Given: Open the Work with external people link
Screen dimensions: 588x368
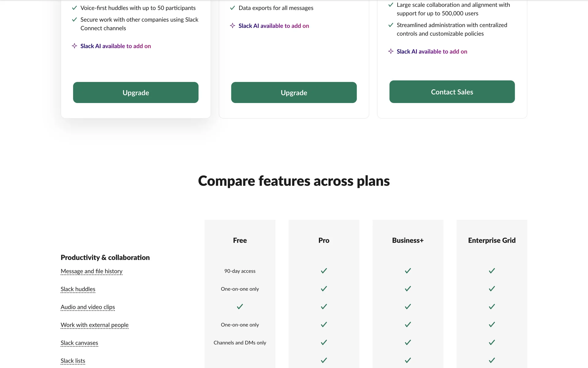Looking at the screenshot, I should 94,325.
